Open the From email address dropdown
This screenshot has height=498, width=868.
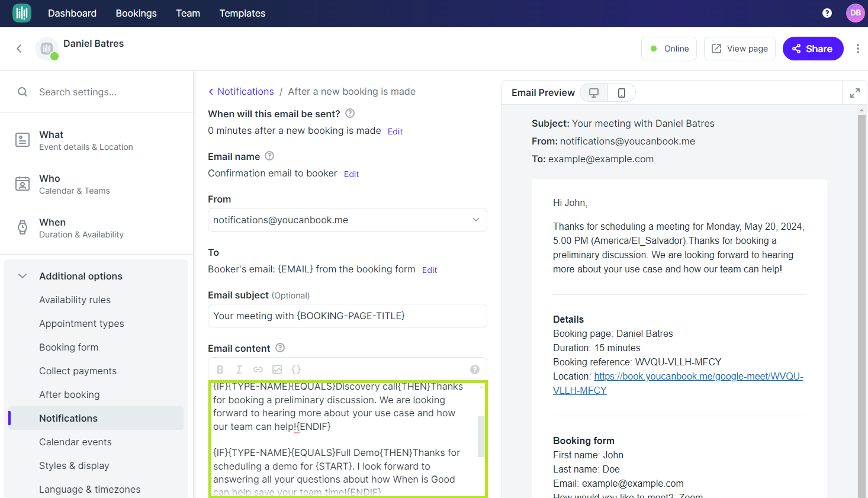click(348, 220)
